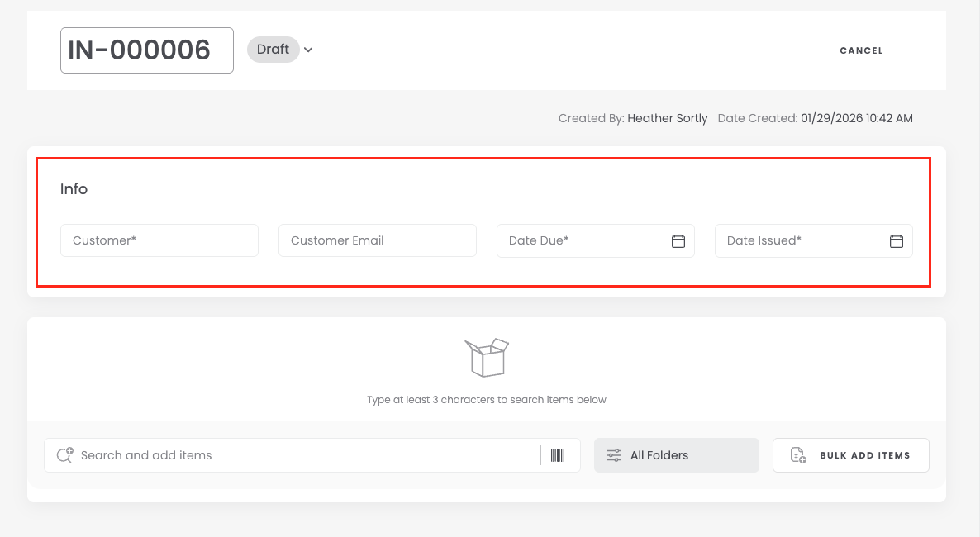Click the document-plus icon on Bulk Add Items
The image size is (980, 537).
coord(798,455)
